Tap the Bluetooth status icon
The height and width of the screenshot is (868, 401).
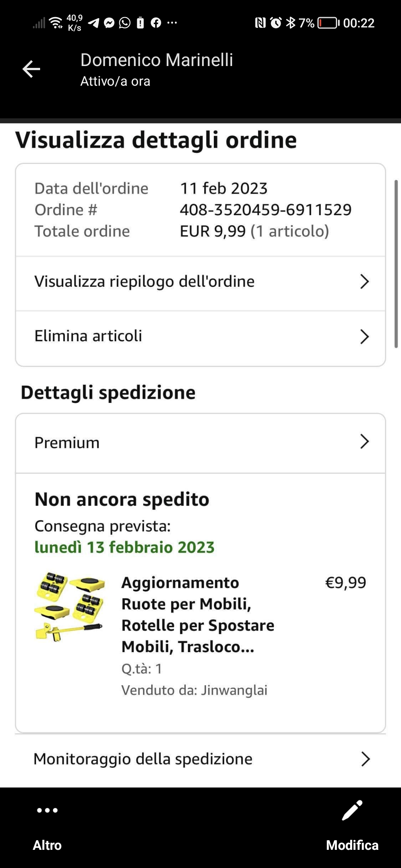(291, 23)
